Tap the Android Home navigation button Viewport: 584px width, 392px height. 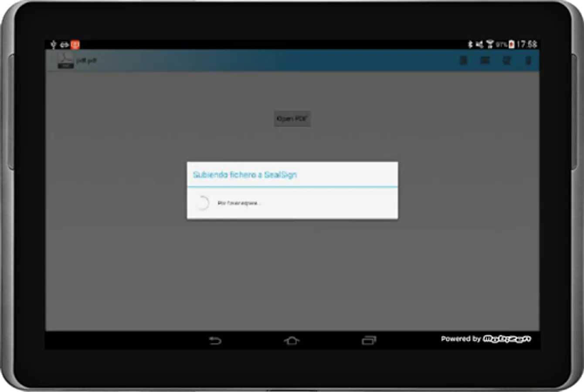(292, 340)
